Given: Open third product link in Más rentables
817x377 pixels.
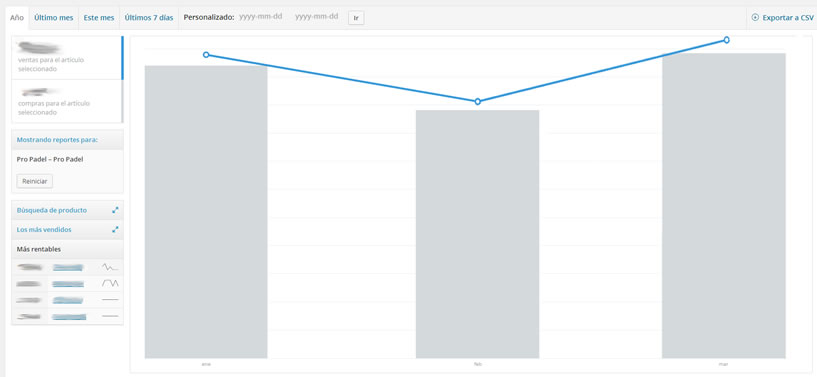Looking at the screenshot, I should pyautogui.click(x=68, y=300).
